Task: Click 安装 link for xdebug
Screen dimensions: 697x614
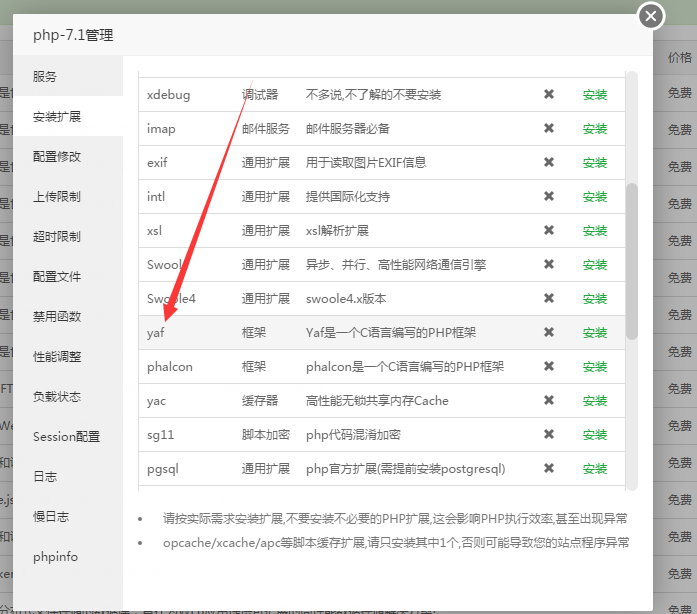Action: (x=595, y=95)
